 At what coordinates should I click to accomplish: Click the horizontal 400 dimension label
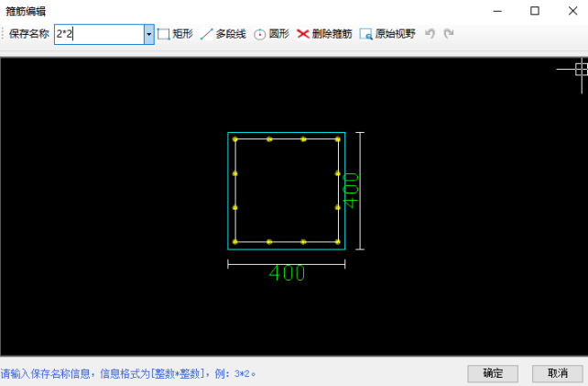pos(287,273)
